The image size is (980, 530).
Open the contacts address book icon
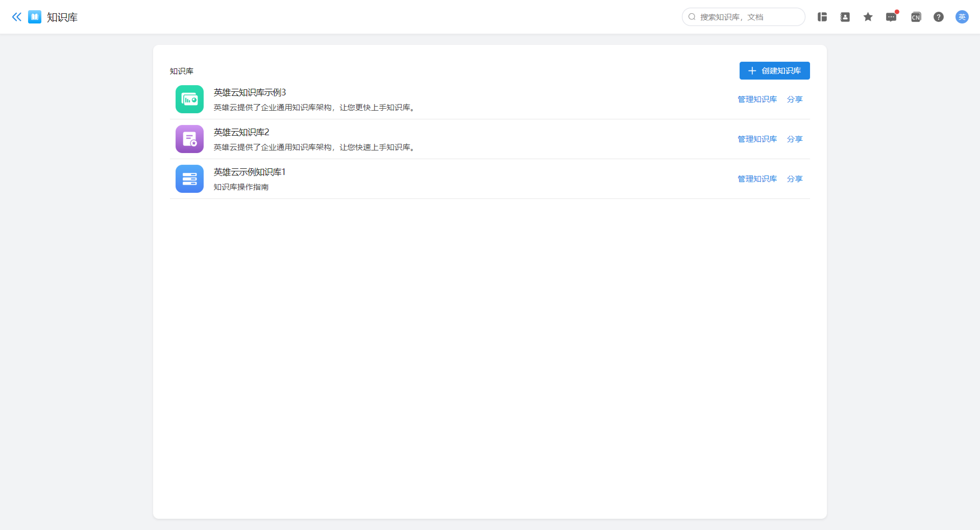pos(845,17)
